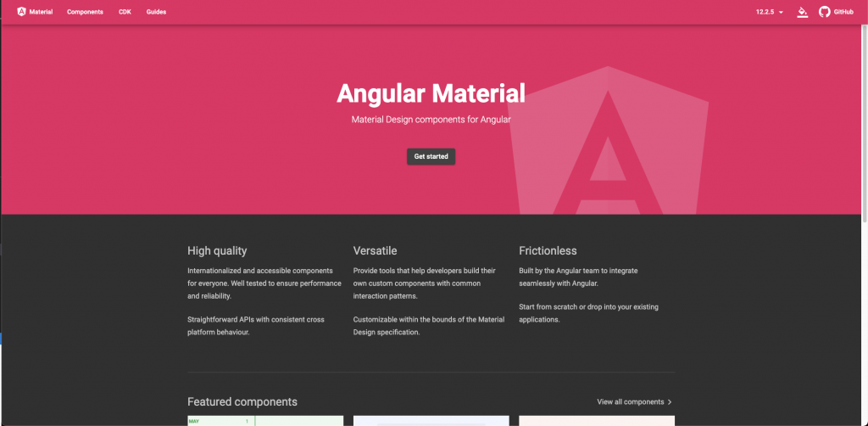Follow the View all components link

pos(635,402)
